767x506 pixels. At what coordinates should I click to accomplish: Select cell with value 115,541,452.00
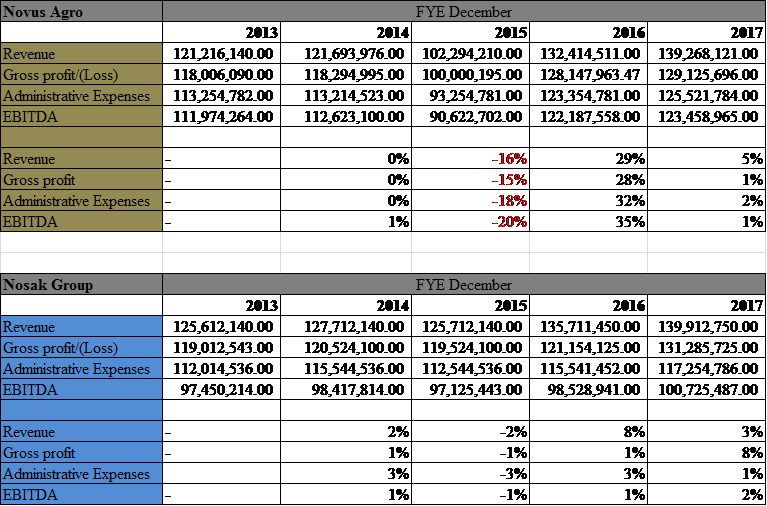click(588, 368)
